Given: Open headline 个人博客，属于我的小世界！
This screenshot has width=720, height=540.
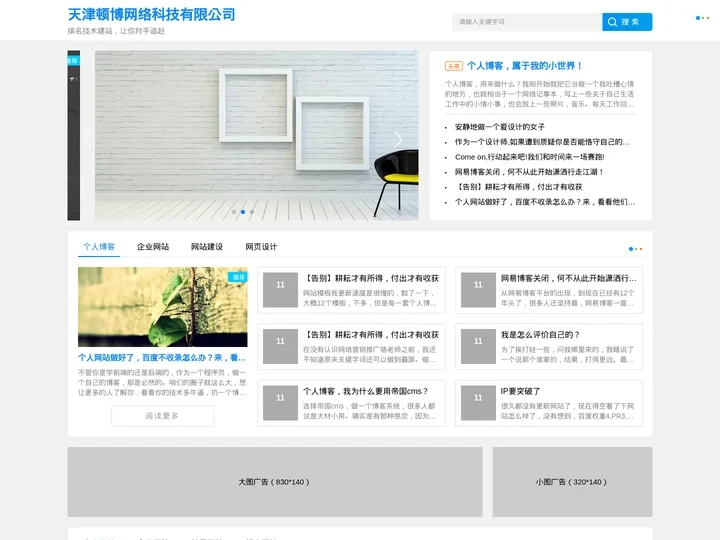Looking at the screenshot, I should [524, 66].
